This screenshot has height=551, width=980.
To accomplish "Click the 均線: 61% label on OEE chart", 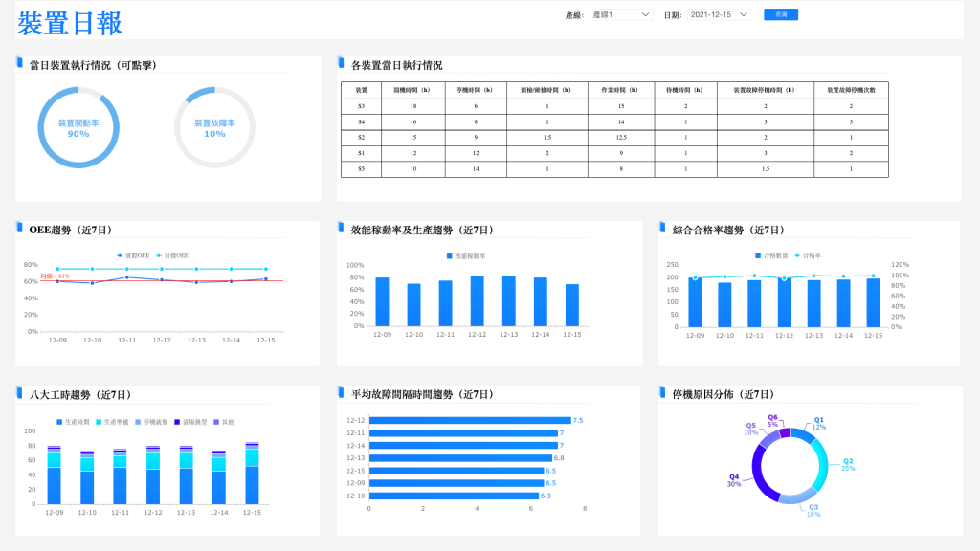I will click(55, 276).
